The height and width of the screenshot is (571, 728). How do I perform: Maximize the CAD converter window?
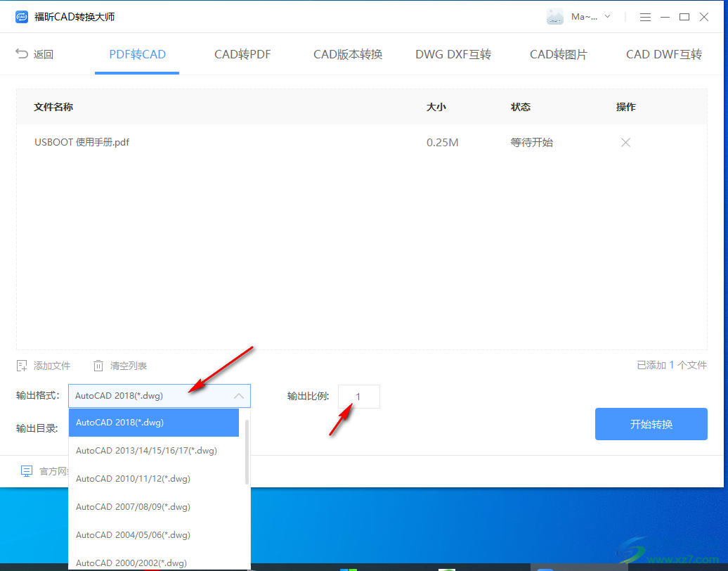pyautogui.click(x=684, y=17)
